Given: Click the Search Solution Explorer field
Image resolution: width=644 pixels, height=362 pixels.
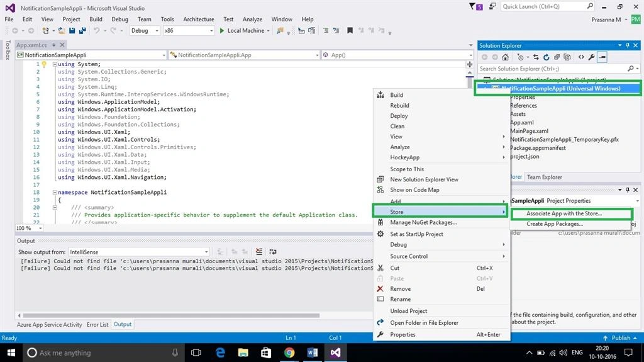Looking at the screenshot, I should pos(554,69).
